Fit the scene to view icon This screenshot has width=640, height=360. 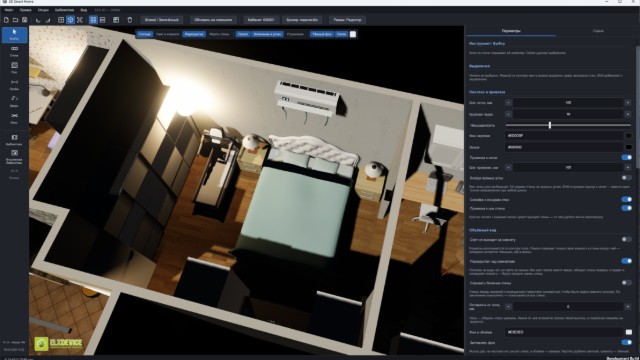coord(80,20)
